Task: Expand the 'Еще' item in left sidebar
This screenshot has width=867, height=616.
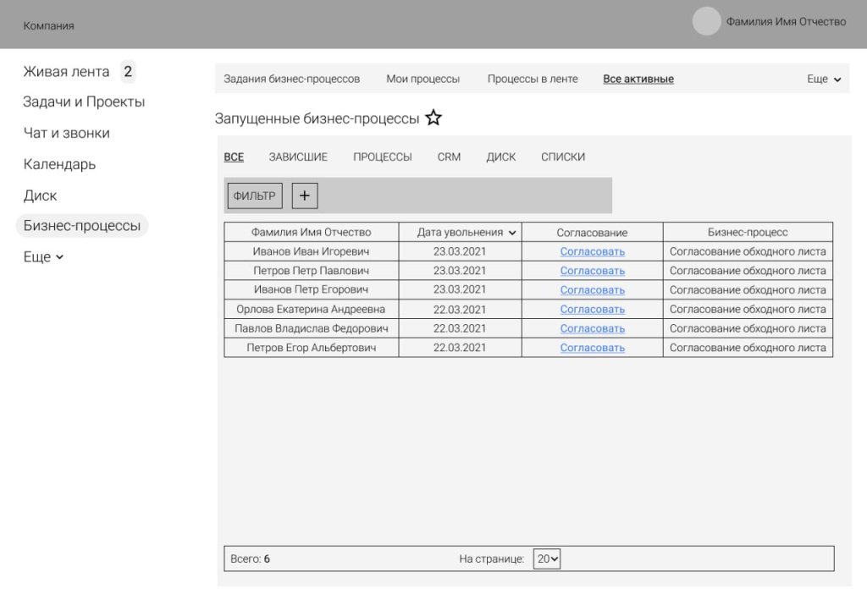Action: (x=43, y=257)
